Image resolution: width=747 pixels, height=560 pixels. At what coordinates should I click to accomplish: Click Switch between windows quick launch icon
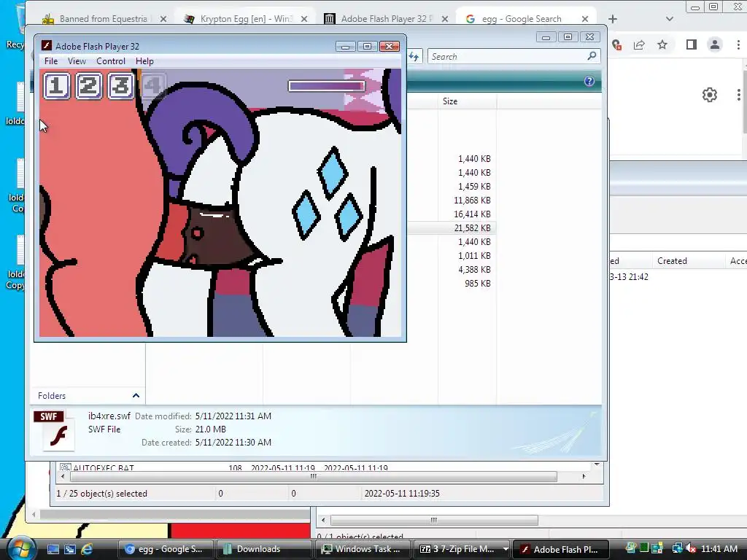70,549
